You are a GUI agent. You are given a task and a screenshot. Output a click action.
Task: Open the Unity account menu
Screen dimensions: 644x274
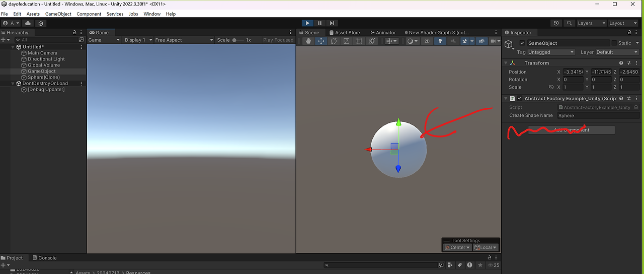[x=11, y=23]
